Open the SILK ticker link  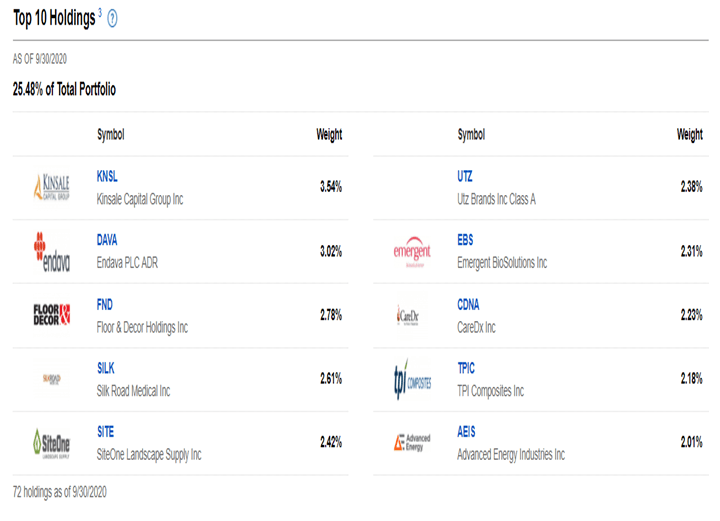point(106,368)
